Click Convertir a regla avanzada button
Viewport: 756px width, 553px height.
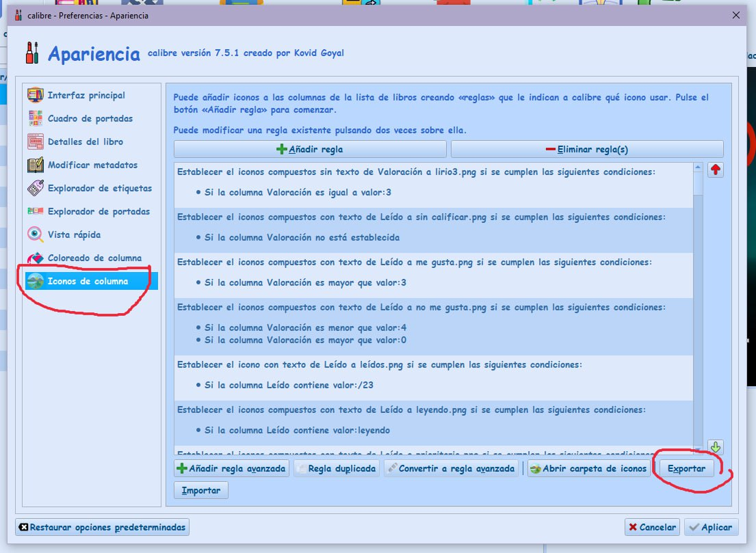[452, 468]
